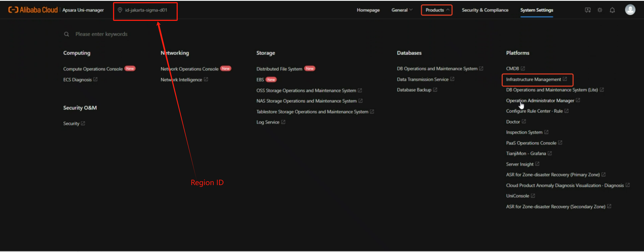The image size is (644, 252).
Task: Open Log Service link
Action: 268,122
